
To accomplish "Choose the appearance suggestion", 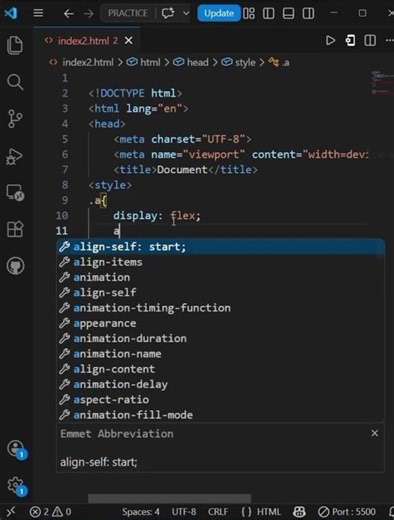I will (x=221, y=323).
